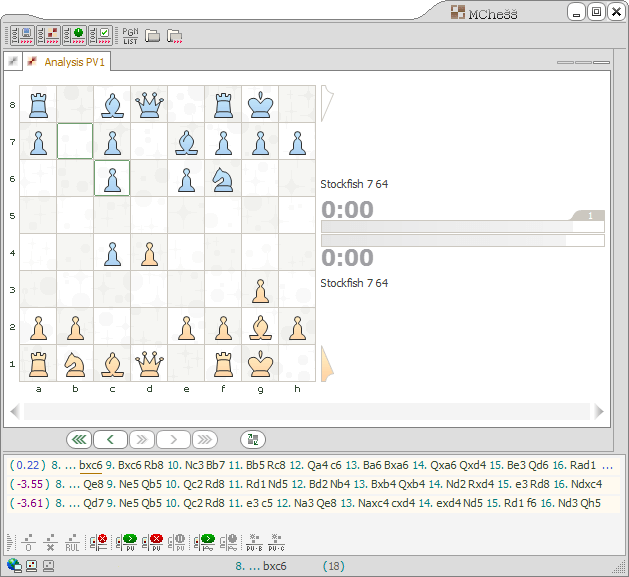Click the black knight on f6

click(223, 179)
